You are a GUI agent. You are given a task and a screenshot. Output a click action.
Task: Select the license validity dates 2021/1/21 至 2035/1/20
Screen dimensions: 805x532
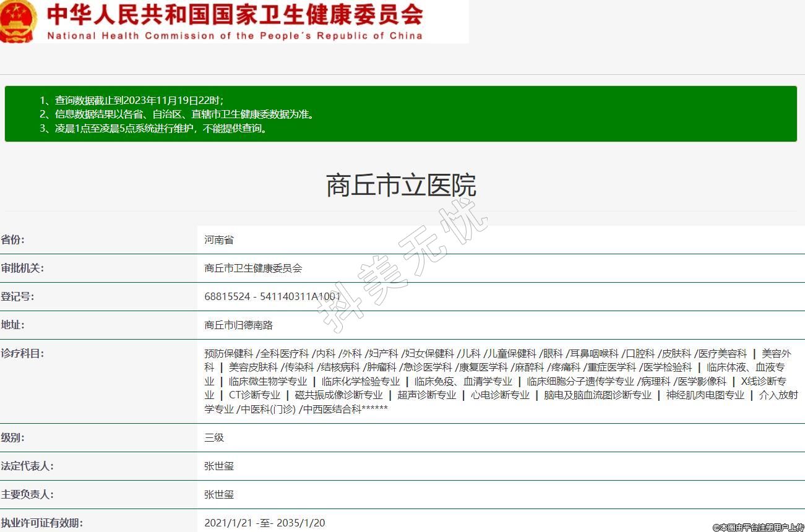coord(264,523)
